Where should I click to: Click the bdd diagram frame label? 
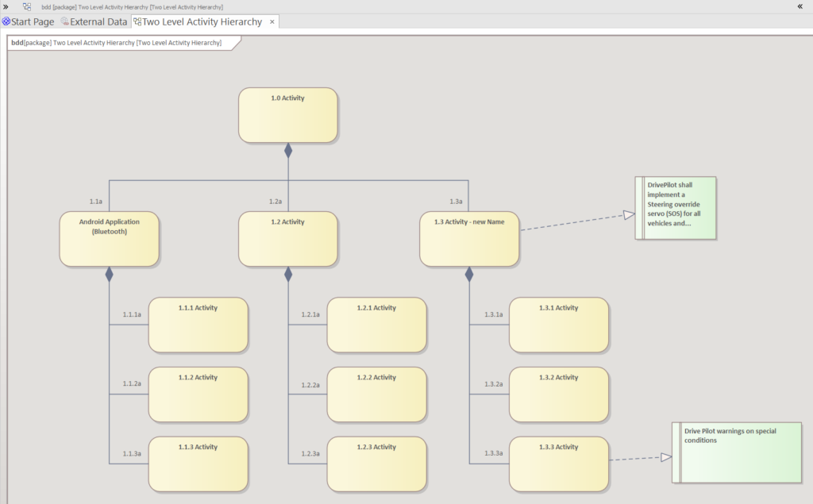coord(117,43)
